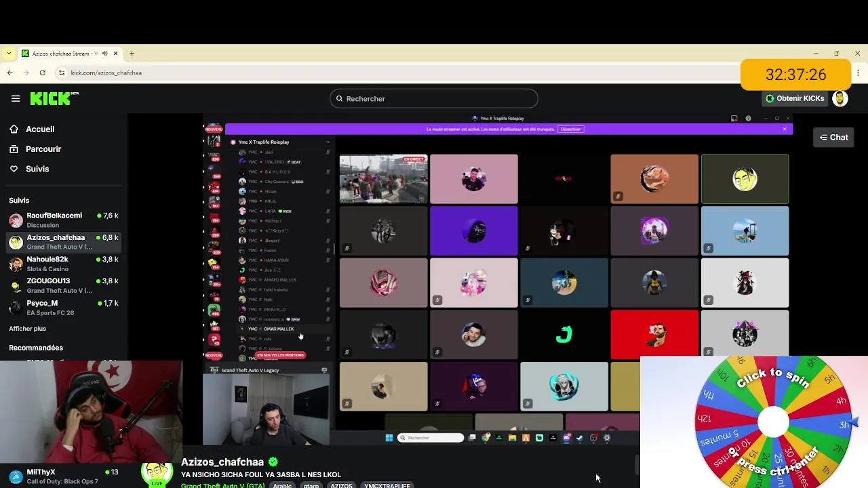
Task: Reload the Kick page
Action: 43,73
